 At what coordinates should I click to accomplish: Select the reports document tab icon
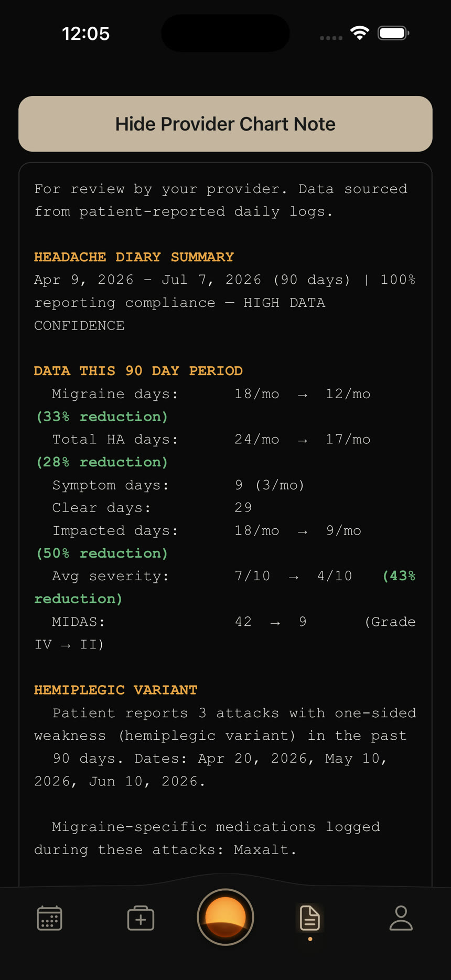[x=310, y=918]
